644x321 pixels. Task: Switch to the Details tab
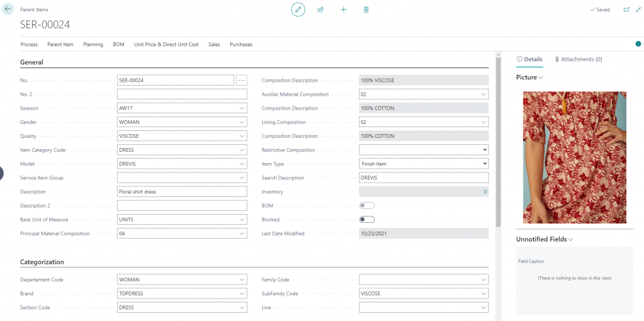tap(530, 59)
